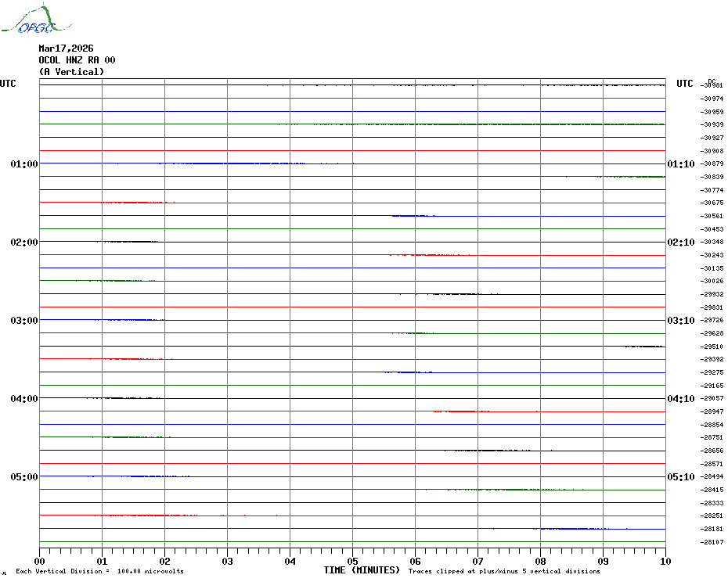
Task: Click the OCOL HNZ RA 00 station label
Action: click(x=77, y=60)
